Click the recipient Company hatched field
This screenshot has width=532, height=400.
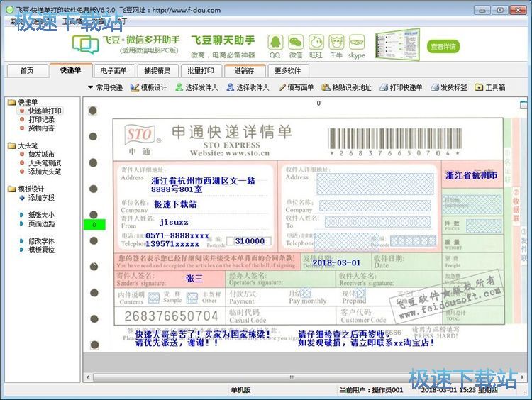375,206
